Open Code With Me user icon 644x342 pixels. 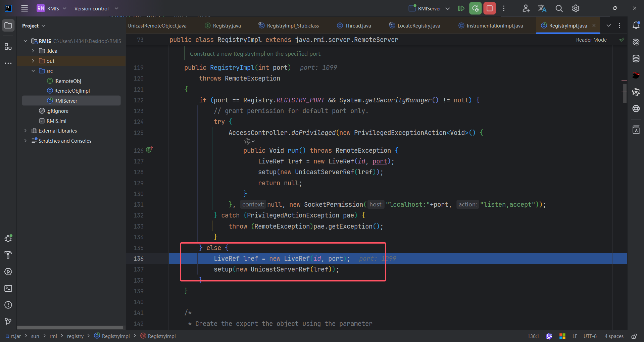(x=526, y=8)
